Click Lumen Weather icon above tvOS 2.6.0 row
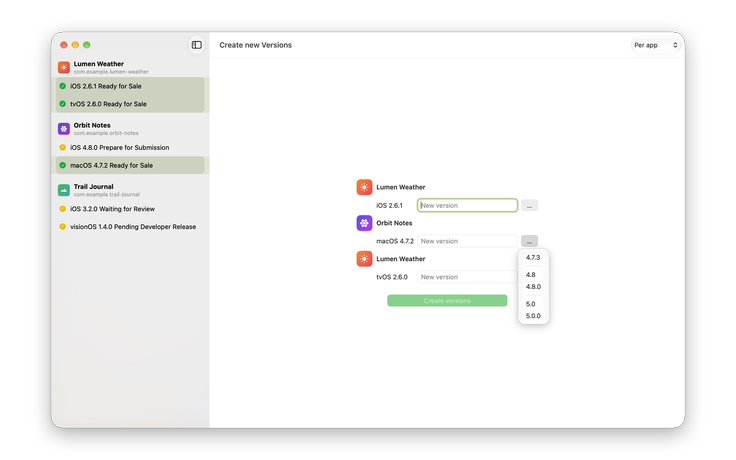This screenshot has height=460, width=736. 364,259
